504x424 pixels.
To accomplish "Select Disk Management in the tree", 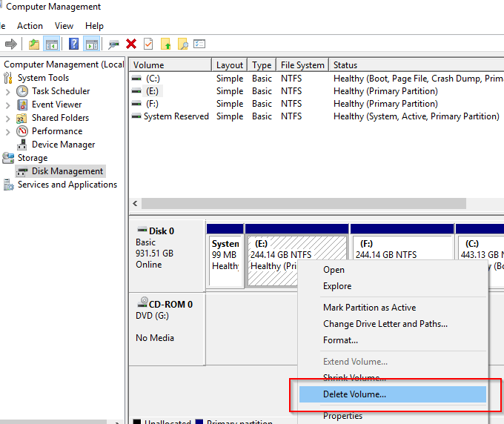I will [x=67, y=171].
